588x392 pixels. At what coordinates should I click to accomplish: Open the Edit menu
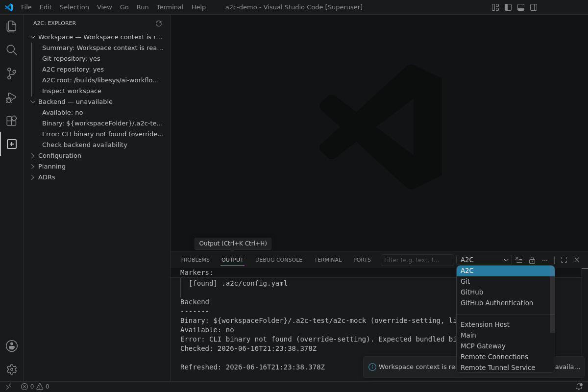pos(46,7)
